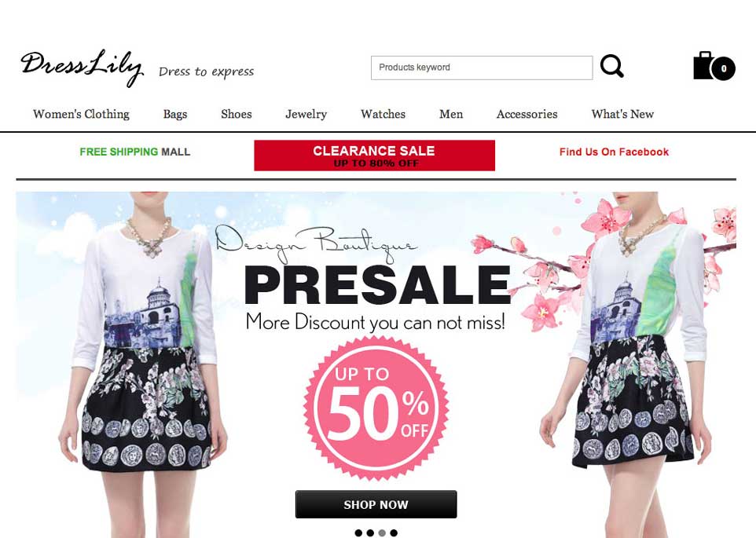Select the third gray carousel dot

[382, 533]
